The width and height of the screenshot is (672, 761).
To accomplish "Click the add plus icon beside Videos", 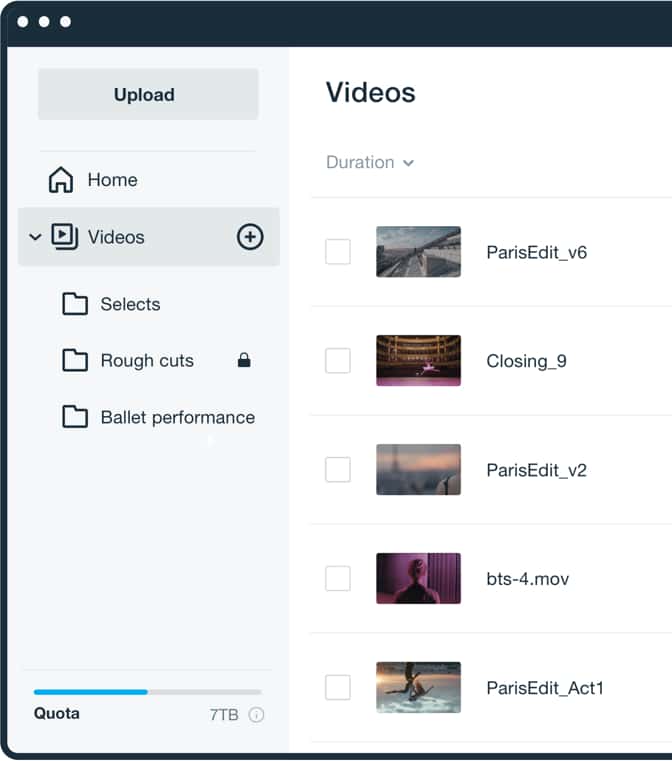I will point(250,237).
